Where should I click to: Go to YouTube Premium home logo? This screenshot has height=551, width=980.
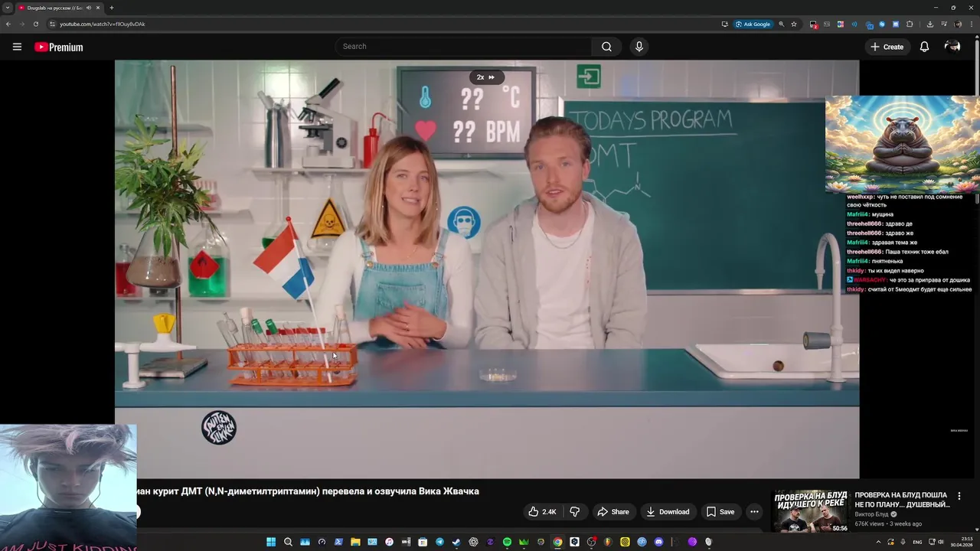pos(58,47)
